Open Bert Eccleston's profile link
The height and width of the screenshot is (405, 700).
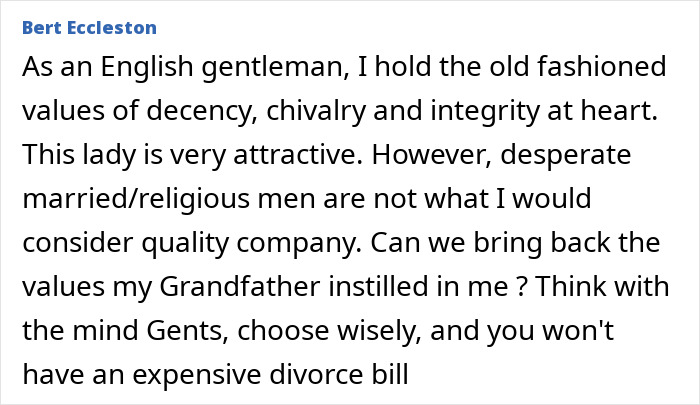[89, 28]
